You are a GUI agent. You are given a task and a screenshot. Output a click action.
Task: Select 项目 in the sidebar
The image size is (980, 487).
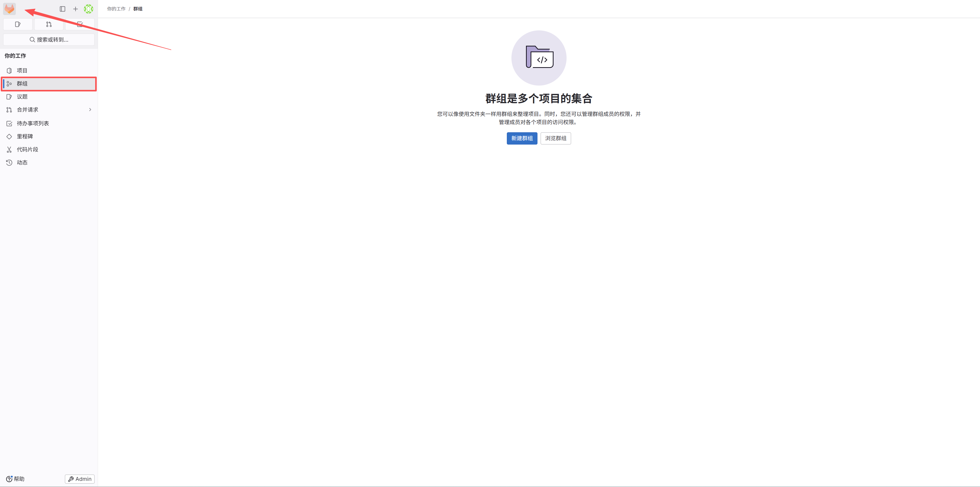pos(49,70)
